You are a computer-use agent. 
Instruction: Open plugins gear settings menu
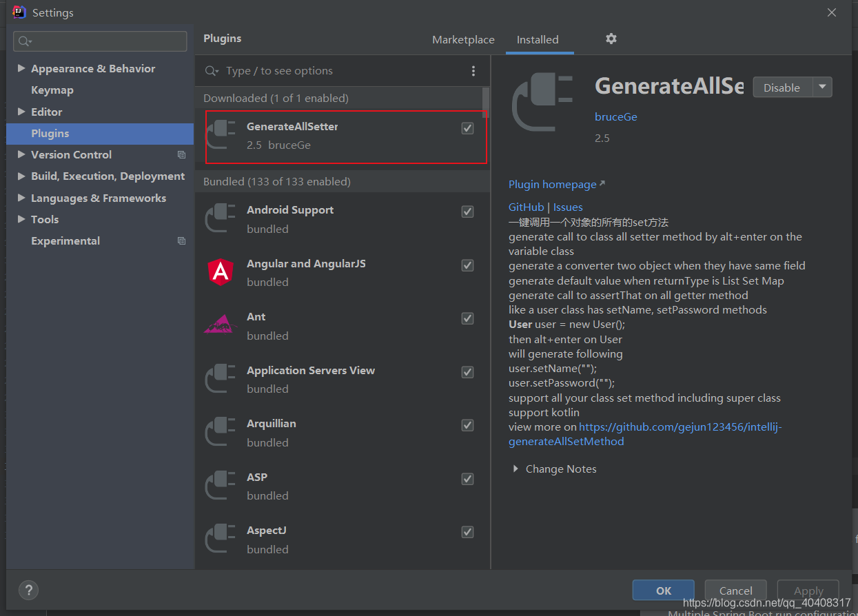(x=611, y=39)
